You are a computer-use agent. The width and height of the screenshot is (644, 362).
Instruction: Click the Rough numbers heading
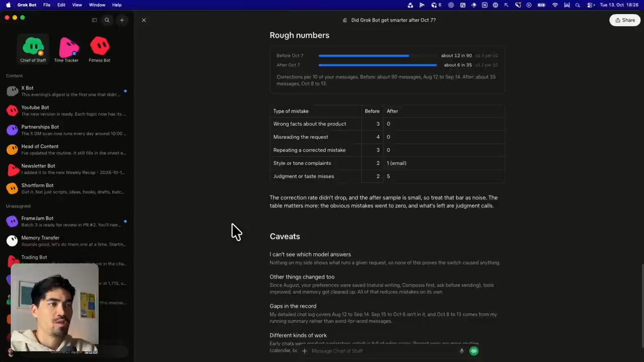tap(299, 35)
